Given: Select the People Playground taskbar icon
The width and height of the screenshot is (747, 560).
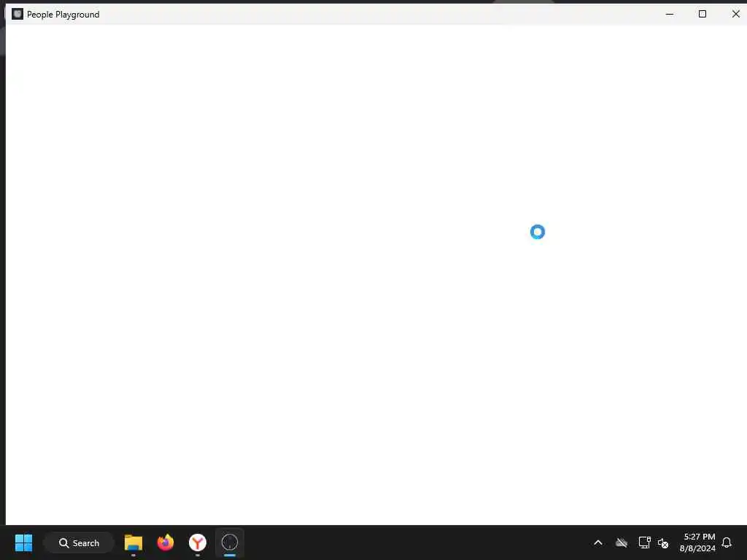Looking at the screenshot, I should 230,542.
